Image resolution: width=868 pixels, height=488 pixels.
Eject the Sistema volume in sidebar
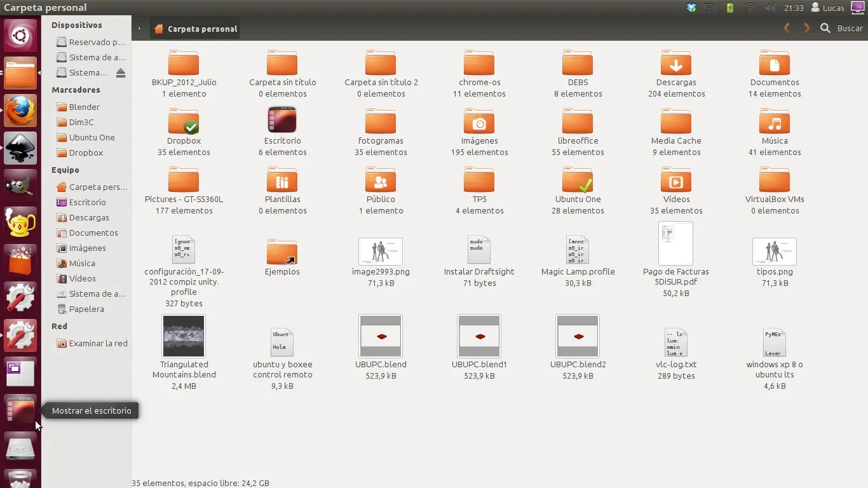tap(121, 73)
